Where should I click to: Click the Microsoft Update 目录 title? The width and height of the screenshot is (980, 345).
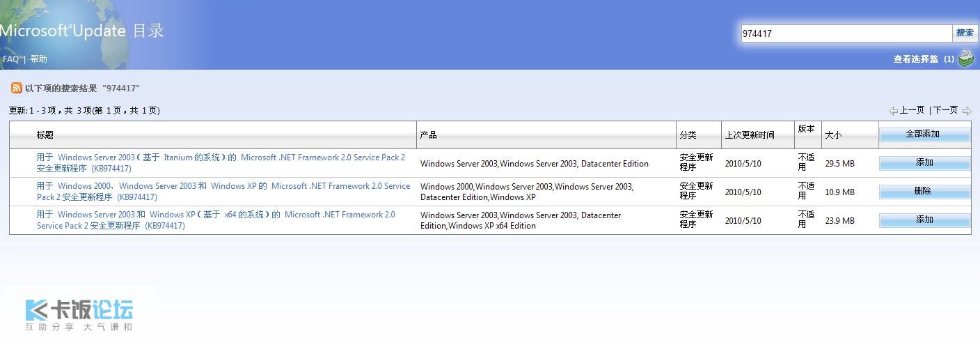pyautogui.click(x=82, y=31)
